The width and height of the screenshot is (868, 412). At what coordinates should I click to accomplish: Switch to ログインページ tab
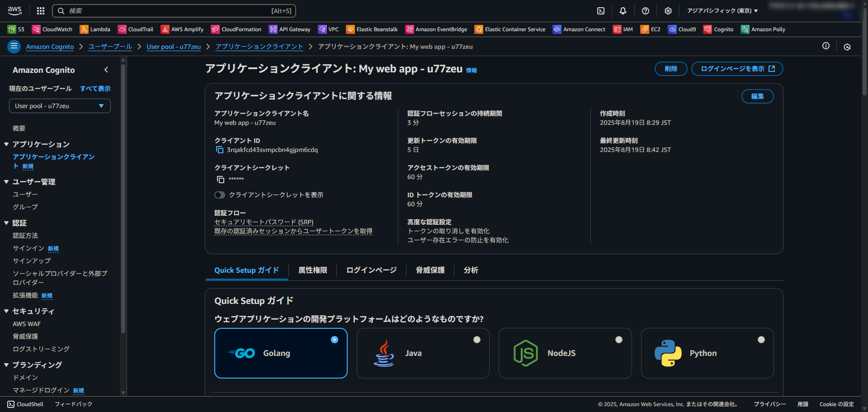tap(372, 270)
